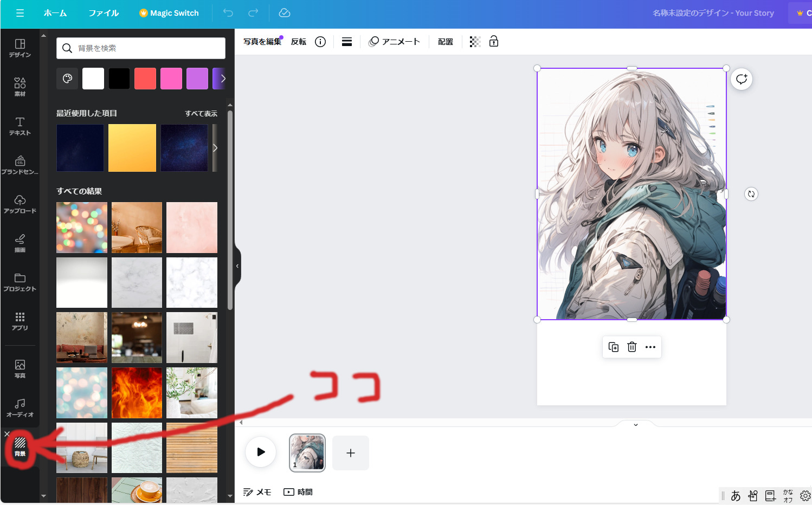
Task: Select the pale pink texture background
Action: 192,228
